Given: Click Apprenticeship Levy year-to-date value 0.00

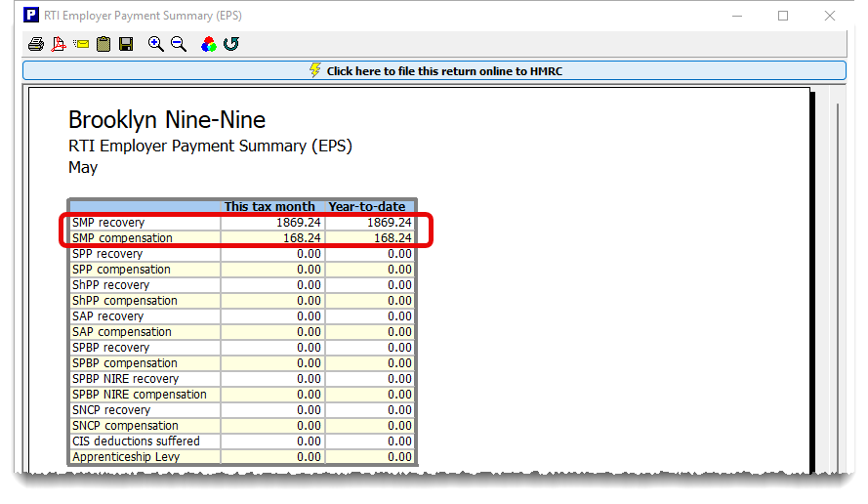Looking at the screenshot, I should click(x=399, y=457).
